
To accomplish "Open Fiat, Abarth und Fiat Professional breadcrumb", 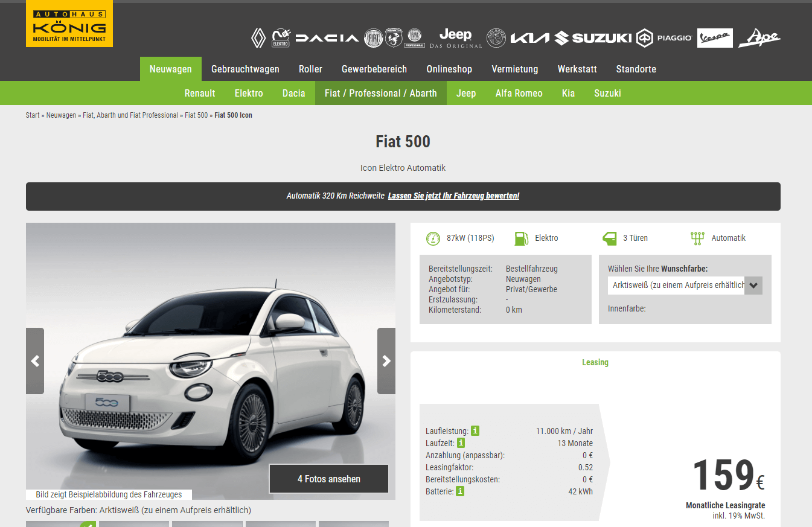I will [x=130, y=115].
